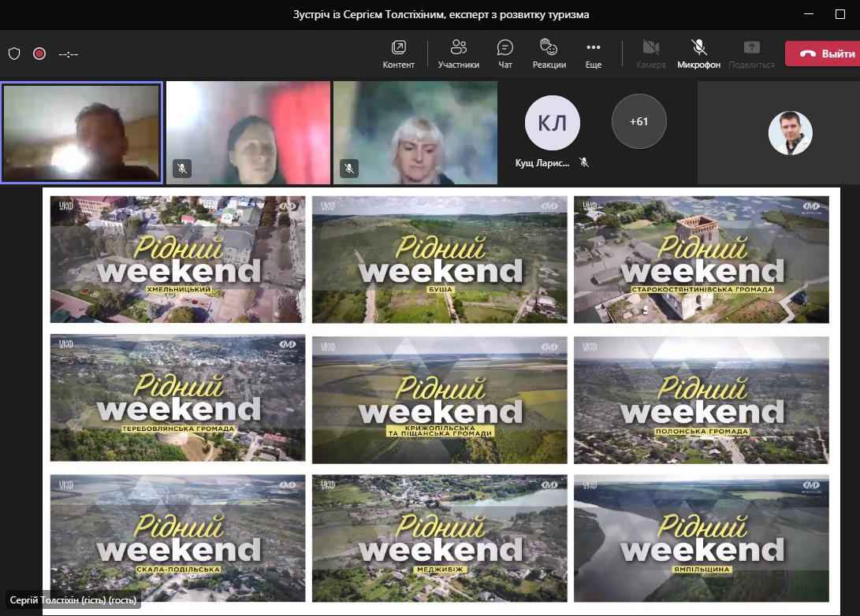The height and width of the screenshot is (616, 860).
Task: Toggle the Микрофон mute button
Action: coord(698,54)
